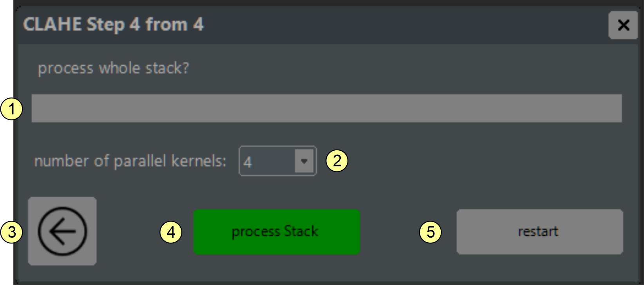Click the yellow callout marker numbered 1
This screenshot has height=285, width=644.
[12, 109]
